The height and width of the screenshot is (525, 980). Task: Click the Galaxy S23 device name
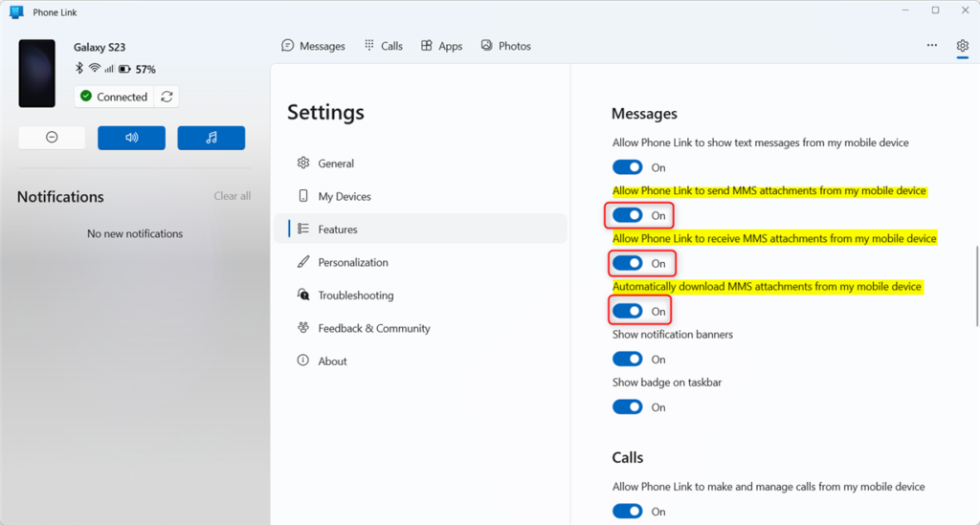tap(100, 47)
